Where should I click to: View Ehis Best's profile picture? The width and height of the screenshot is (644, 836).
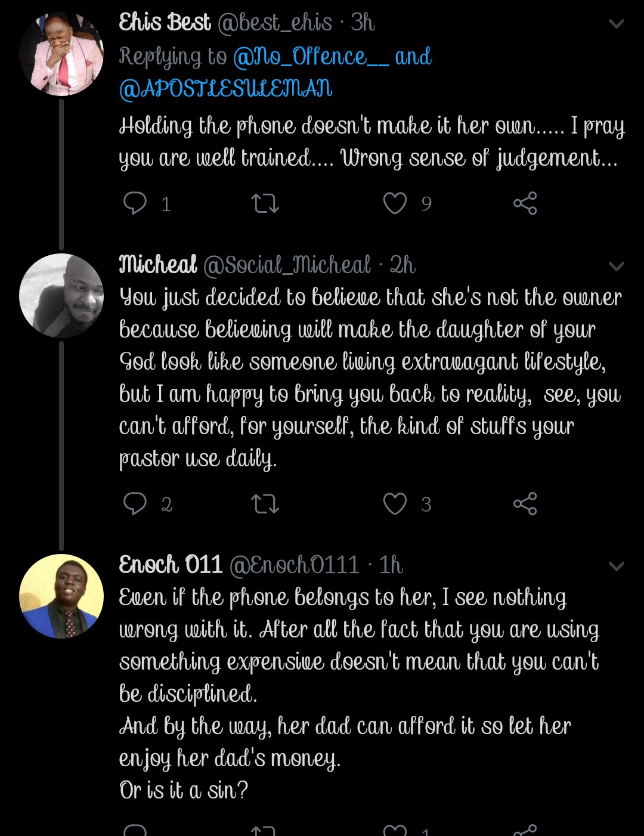pyautogui.click(x=61, y=54)
